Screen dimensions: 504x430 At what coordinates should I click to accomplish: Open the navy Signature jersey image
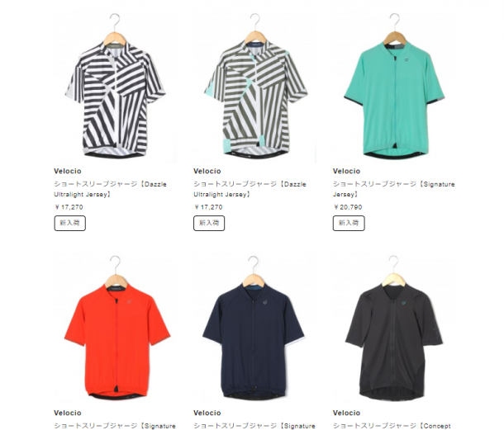pos(255,328)
